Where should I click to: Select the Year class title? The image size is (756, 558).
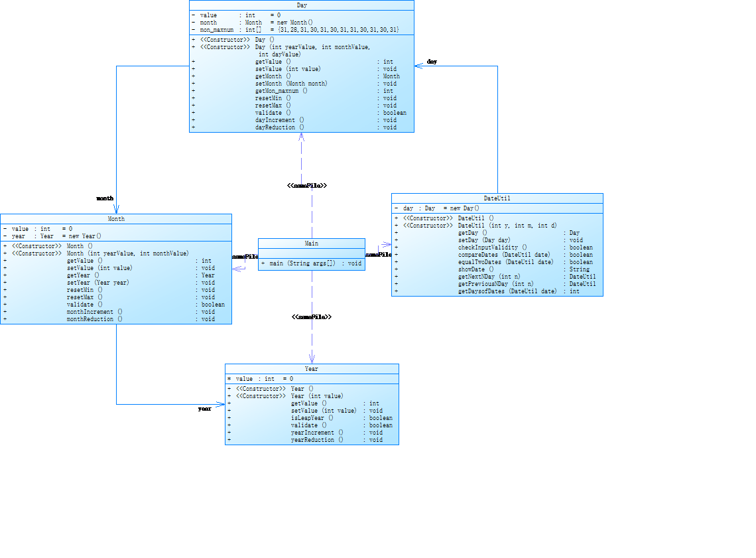(312, 369)
